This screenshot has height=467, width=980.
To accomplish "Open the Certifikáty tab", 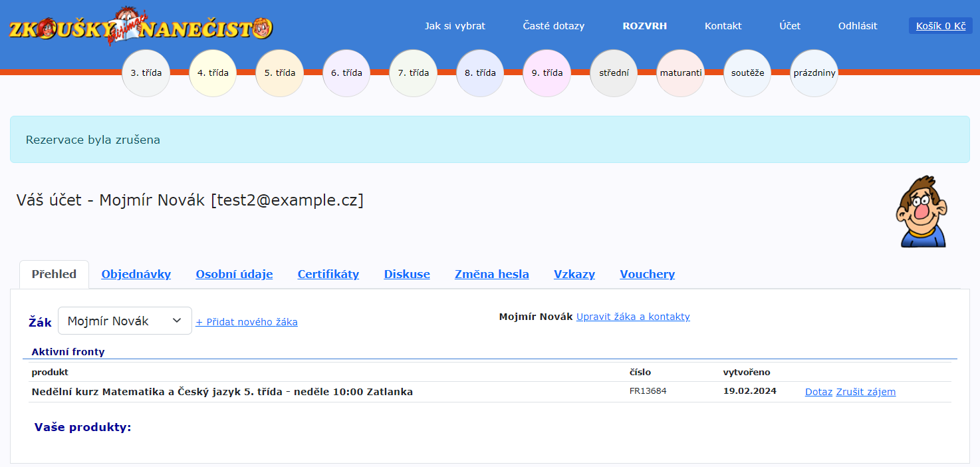I will 328,274.
